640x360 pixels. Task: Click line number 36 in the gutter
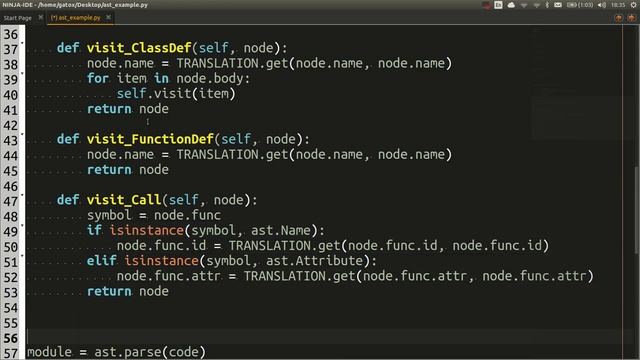11,34
